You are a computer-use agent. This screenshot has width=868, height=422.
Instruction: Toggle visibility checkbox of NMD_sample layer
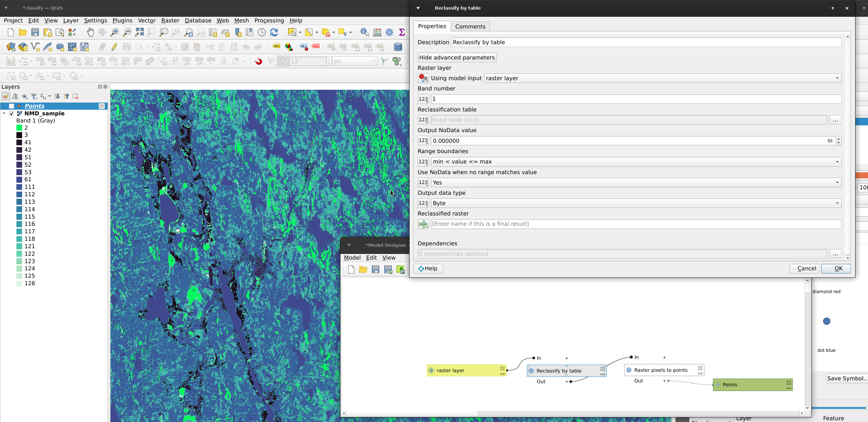point(11,114)
